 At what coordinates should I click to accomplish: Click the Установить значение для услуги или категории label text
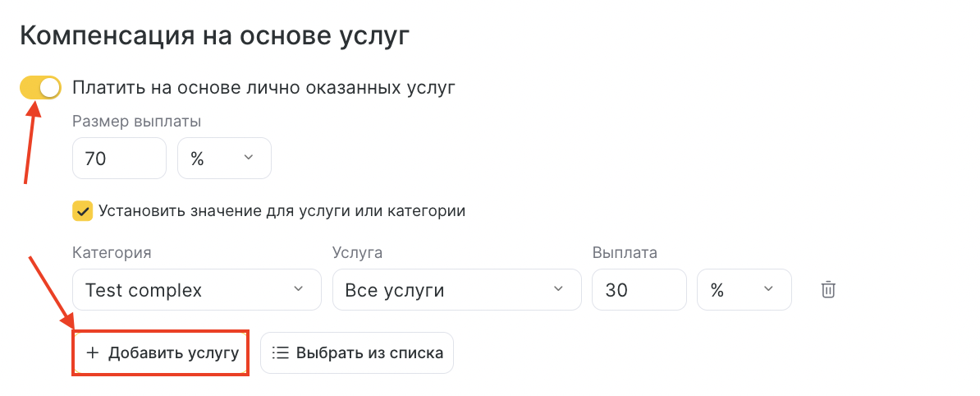pos(282,211)
